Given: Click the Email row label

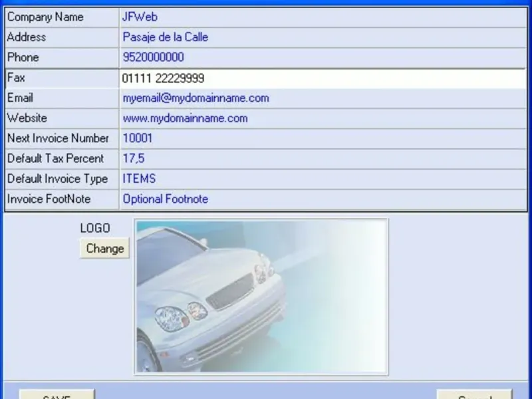Looking at the screenshot, I should 20,98.
